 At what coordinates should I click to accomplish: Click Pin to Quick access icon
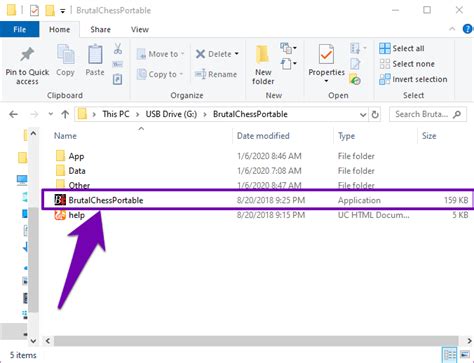pos(27,55)
